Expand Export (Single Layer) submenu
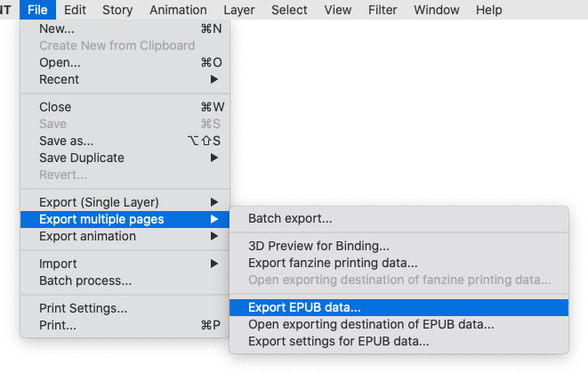 point(99,202)
